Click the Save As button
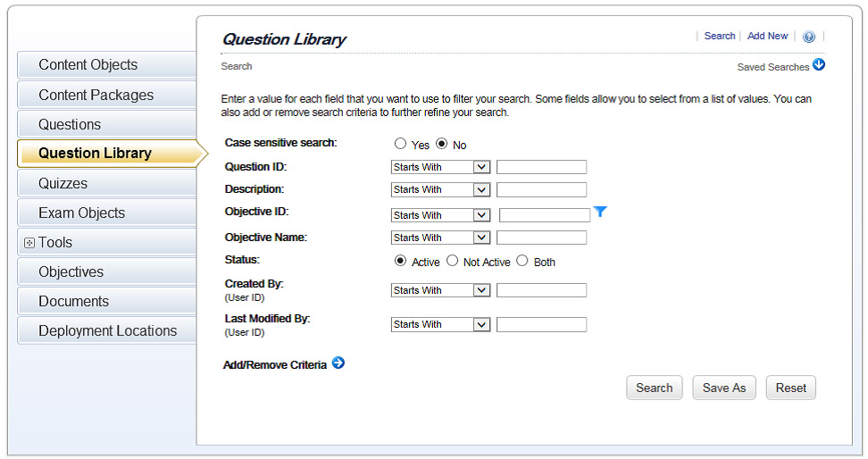Screen dimensions: 868x459 coord(723,388)
